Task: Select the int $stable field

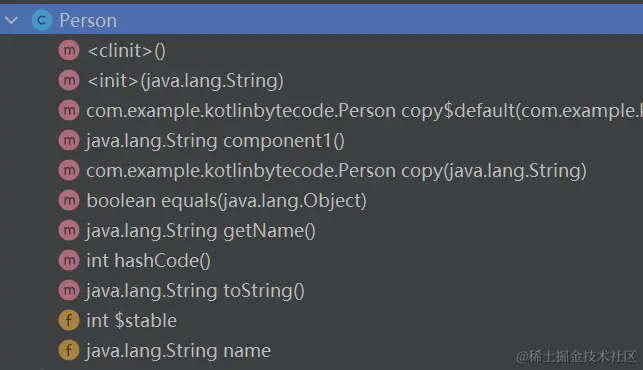Action: 132,320
